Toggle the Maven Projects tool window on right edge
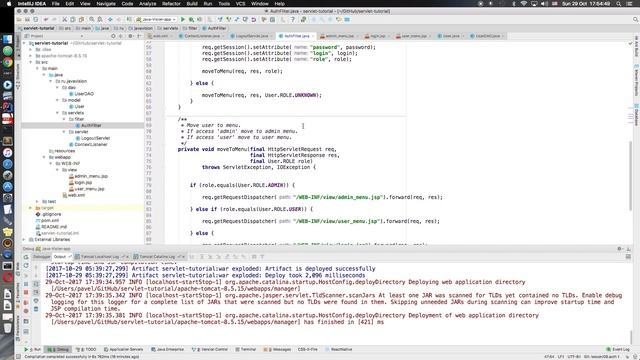The height and width of the screenshot is (360, 640). tap(636, 80)
